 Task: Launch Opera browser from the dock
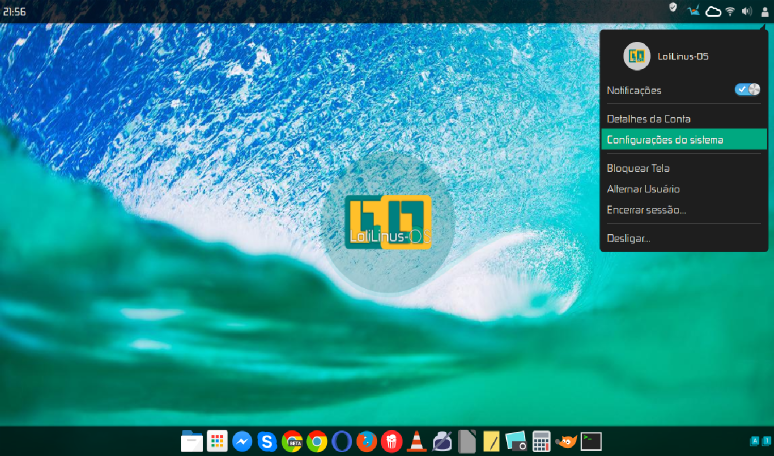(342, 442)
